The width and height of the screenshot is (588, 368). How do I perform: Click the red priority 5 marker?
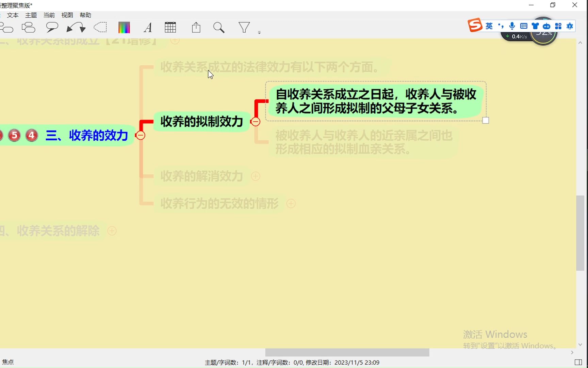coord(14,135)
